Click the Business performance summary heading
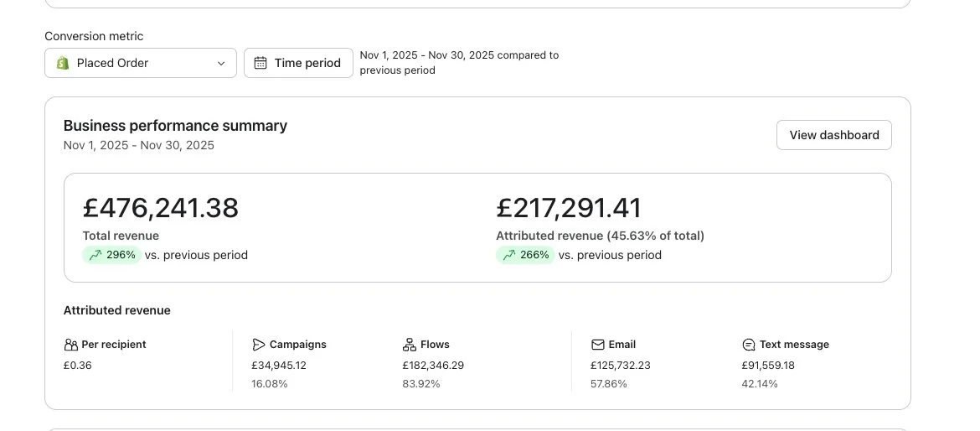Image resolution: width=980 pixels, height=431 pixels. coord(176,126)
